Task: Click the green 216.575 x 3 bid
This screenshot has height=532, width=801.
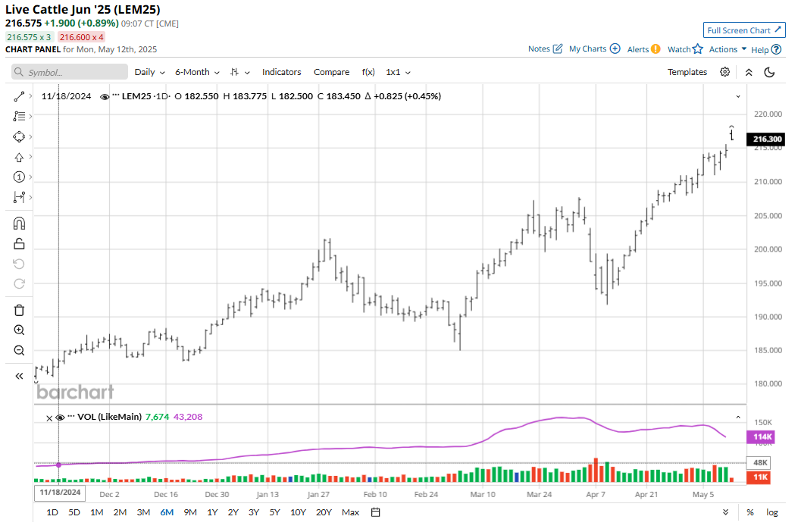Action: (x=29, y=37)
